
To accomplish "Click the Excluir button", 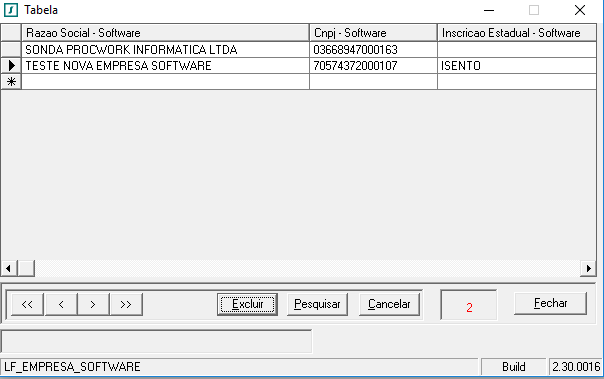I will tap(247, 304).
